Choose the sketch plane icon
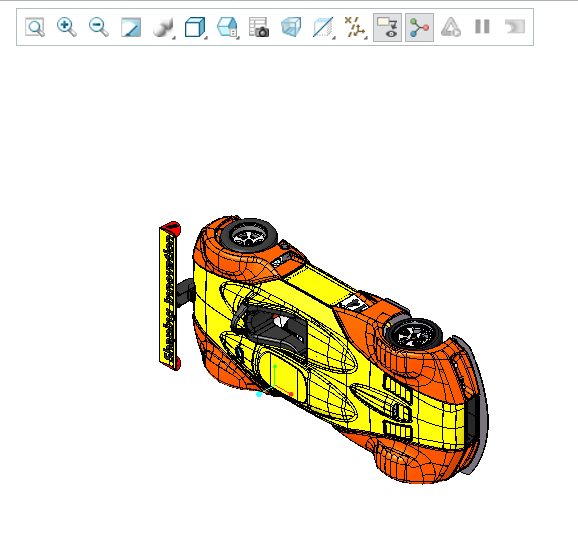Image resolution: width=578 pixels, height=533 pixels. 323,27
